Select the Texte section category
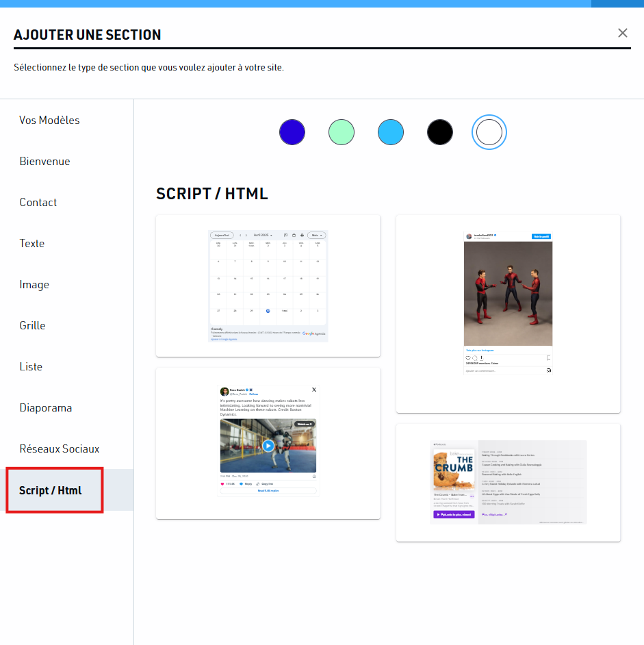The height and width of the screenshot is (645, 644). pyautogui.click(x=32, y=244)
